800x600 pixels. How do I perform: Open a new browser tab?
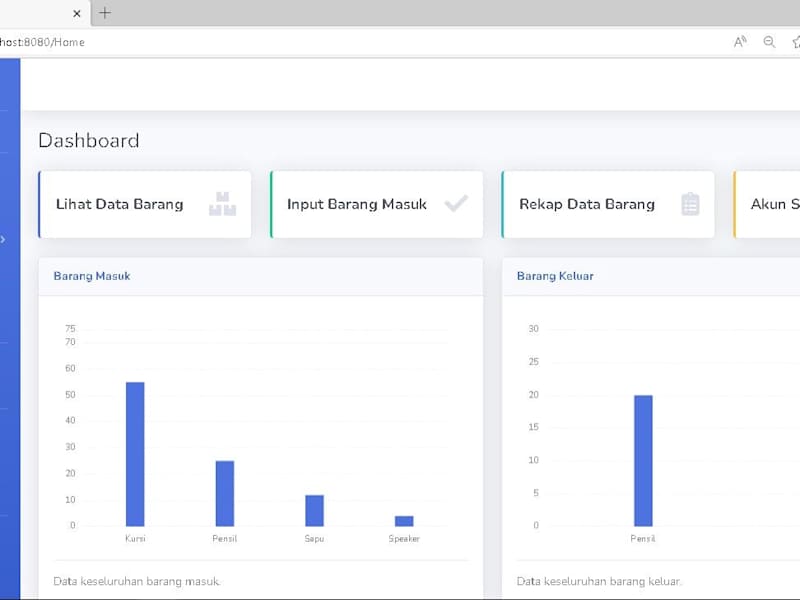pos(105,13)
